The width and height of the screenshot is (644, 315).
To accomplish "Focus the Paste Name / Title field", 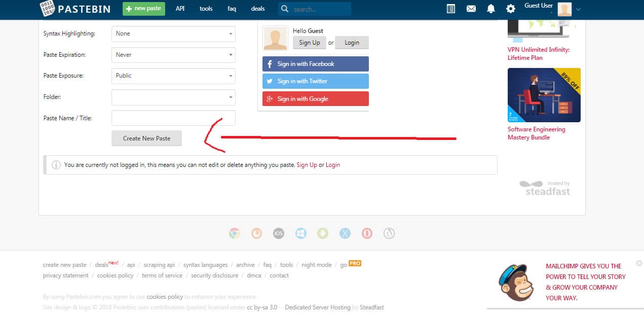I will tap(173, 118).
